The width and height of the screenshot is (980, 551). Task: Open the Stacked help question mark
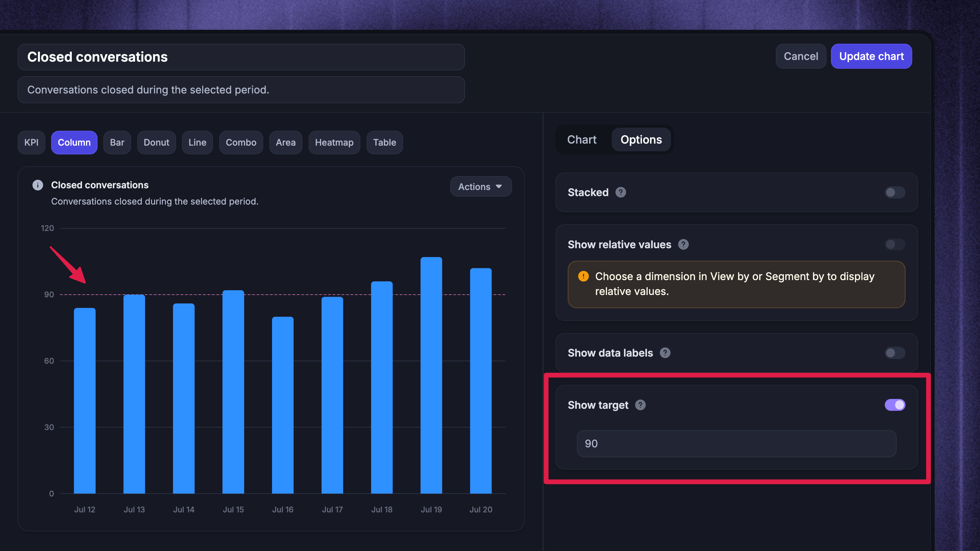[621, 192]
